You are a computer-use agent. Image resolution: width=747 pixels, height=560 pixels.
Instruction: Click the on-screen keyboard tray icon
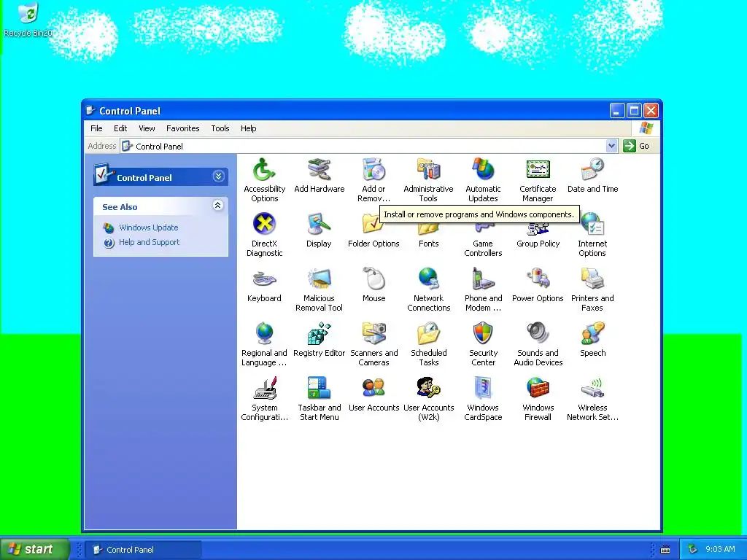tap(665, 550)
